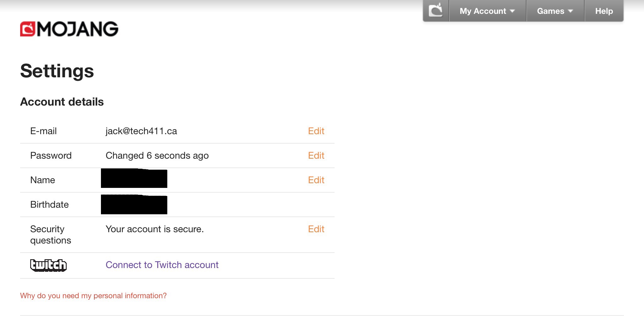
Task: Open 'Why do you need my personal information?'
Action: tap(93, 296)
